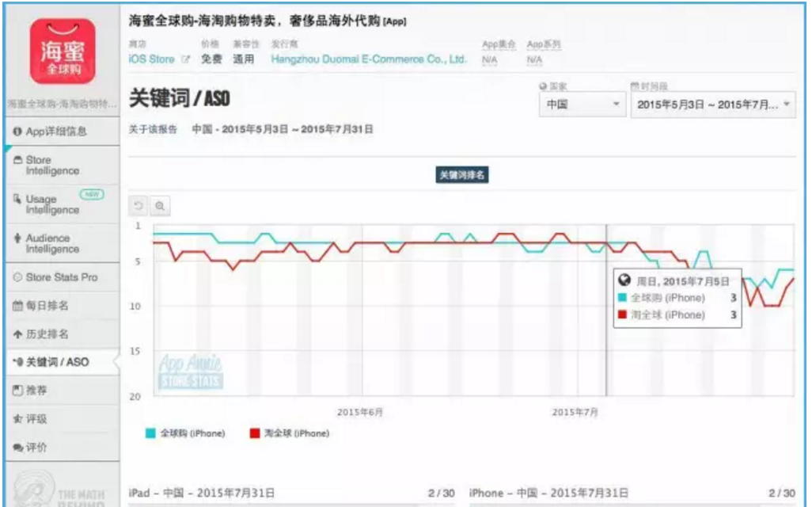This screenshot has width=812, height=507.
Task: Click the 海蜜全球购 app icon
Action: pos(63,51)
